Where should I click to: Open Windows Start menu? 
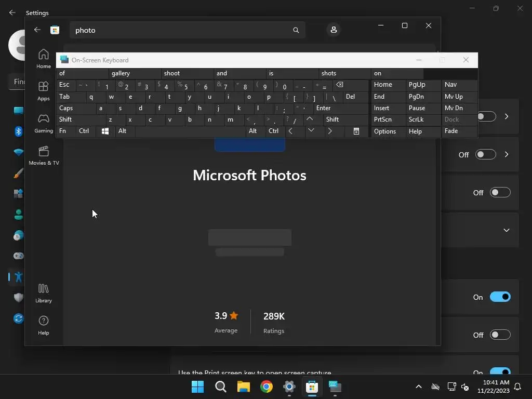point(197,387)
